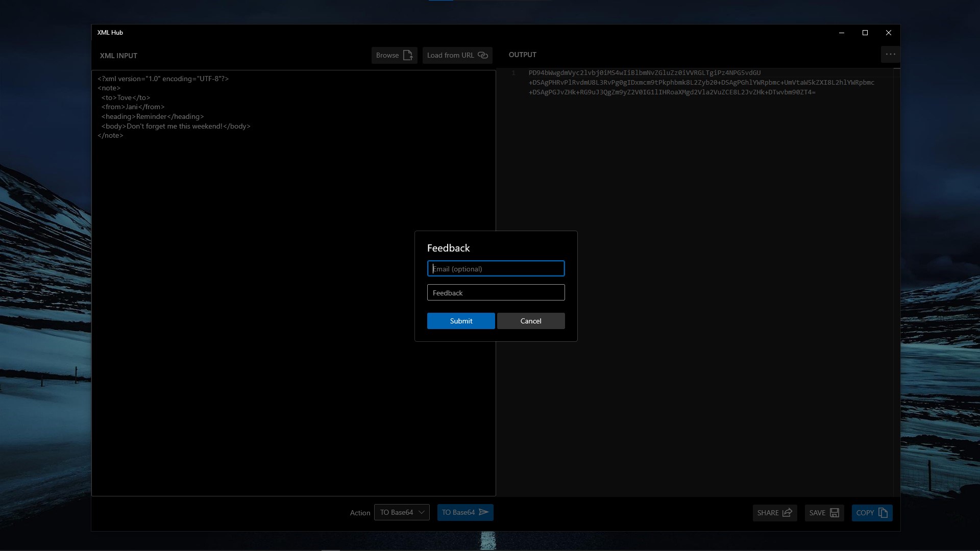This screenshot has height=551, width=980.
Task: Click the SHARE export icon
Action: (787, 513)
